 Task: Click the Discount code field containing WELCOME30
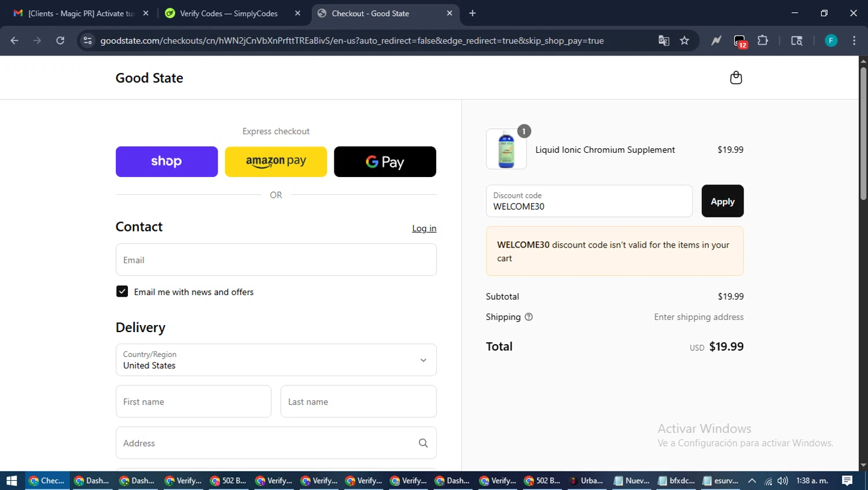tap(589, 201)
